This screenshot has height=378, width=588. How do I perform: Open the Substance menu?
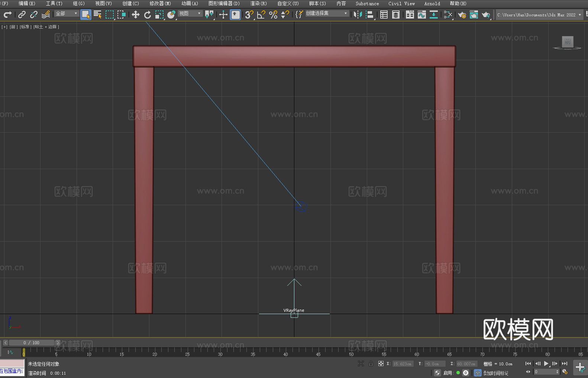tap(367, 3)
